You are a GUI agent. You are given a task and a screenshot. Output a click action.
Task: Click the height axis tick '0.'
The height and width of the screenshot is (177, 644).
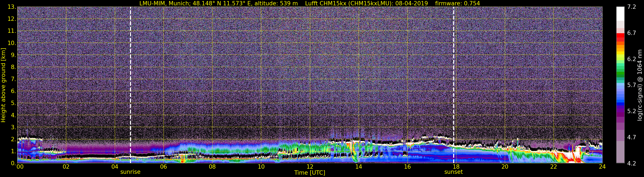coord(13,163)
